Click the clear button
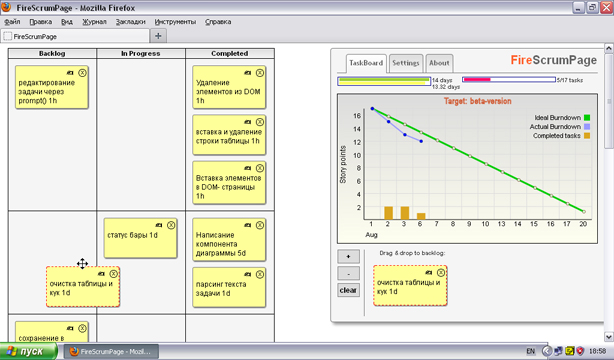 pos(348,290)
